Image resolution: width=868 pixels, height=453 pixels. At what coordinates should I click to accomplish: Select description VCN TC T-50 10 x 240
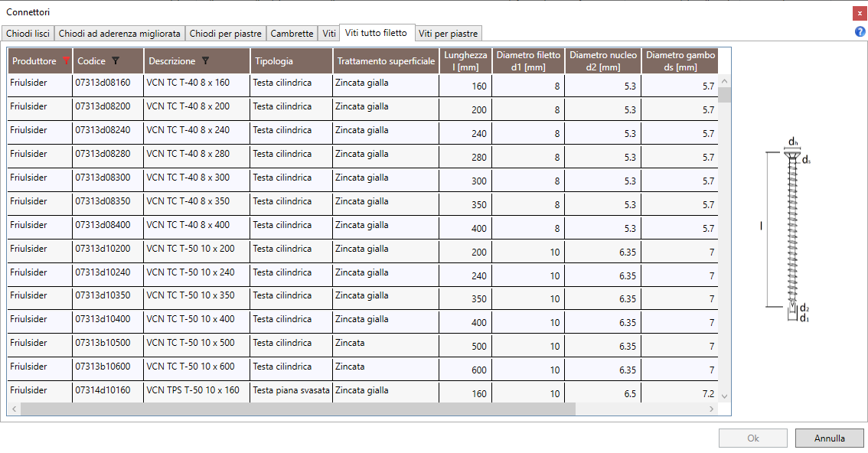point(197,275)
